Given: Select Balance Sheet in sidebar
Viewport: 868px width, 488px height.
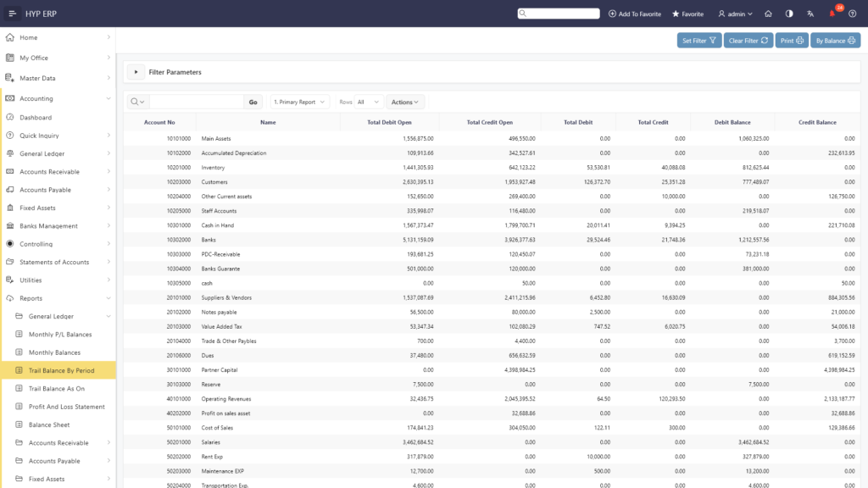Looking at the screenshot, I should tap(49, 424).
